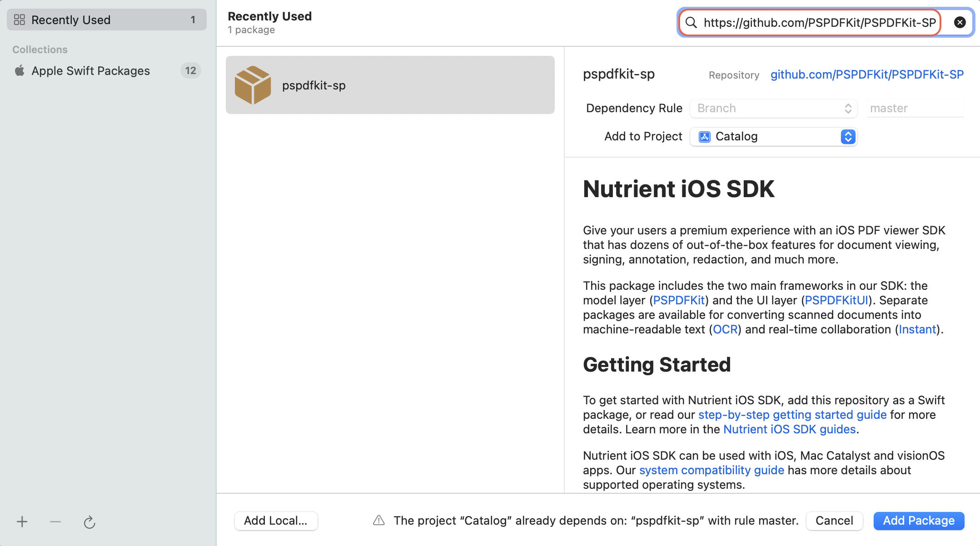Click the Catalog app icon in Add to Project
This screenshot has width=980, height=546.
coord(704,136)
